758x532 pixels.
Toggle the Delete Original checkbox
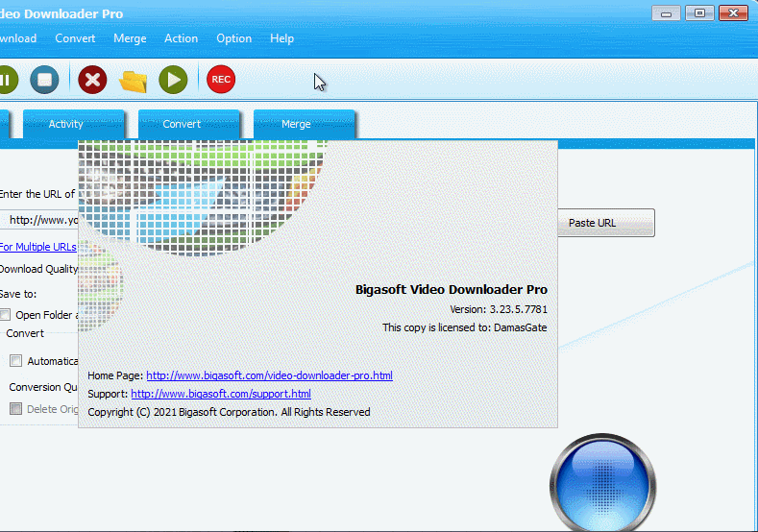click(16, 409)
